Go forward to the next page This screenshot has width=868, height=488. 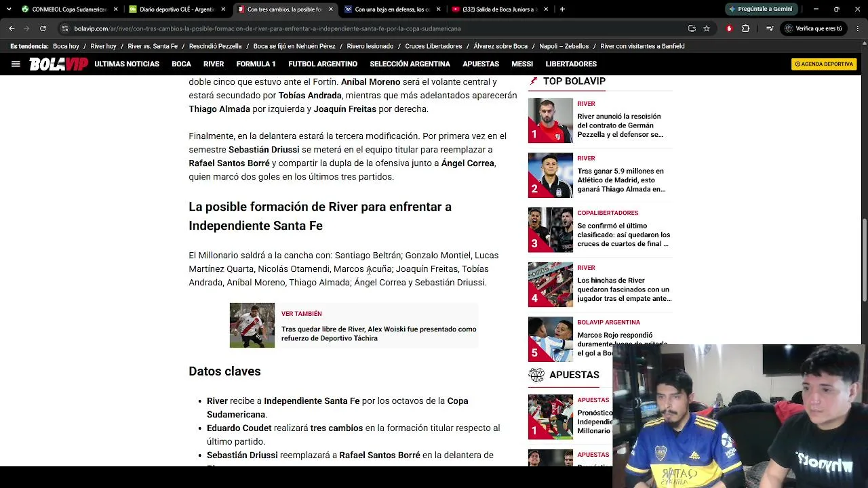tap(26, 28)
